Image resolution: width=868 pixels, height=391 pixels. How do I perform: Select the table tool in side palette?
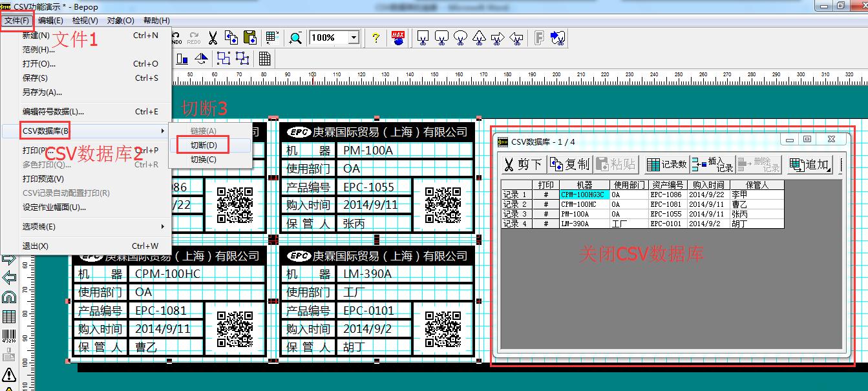pyautogui.click(x=9, y=317)
